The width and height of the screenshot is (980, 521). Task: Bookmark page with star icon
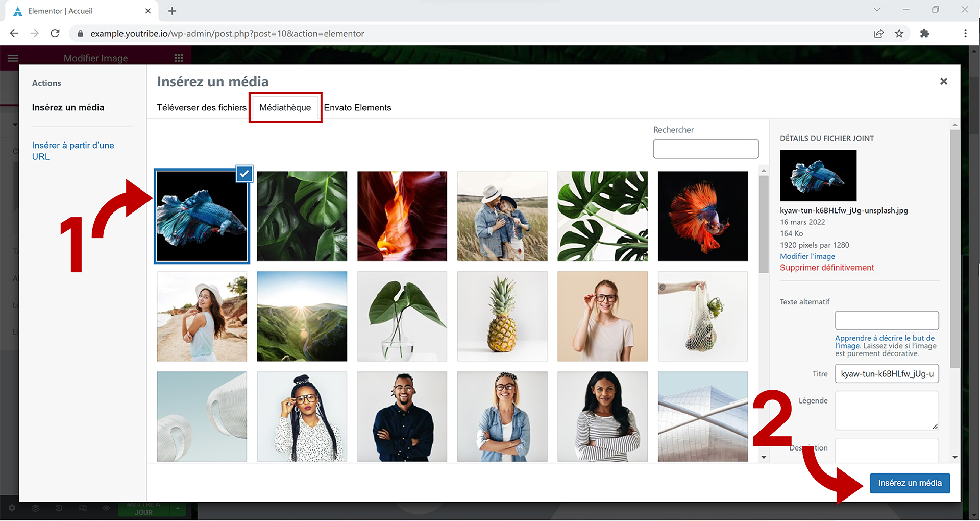pos(899,34)
